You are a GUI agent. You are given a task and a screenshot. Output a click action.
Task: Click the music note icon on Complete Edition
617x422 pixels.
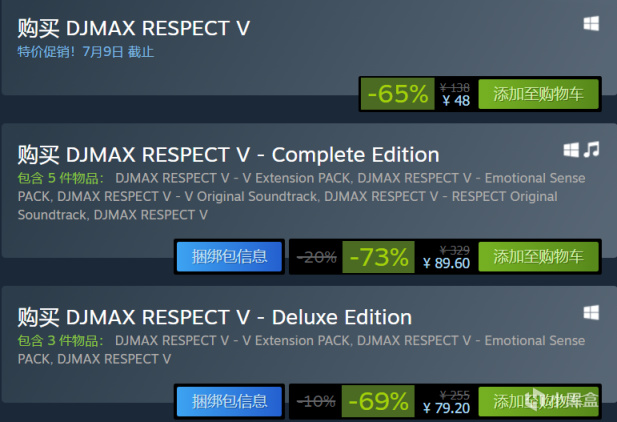(592, 150)
